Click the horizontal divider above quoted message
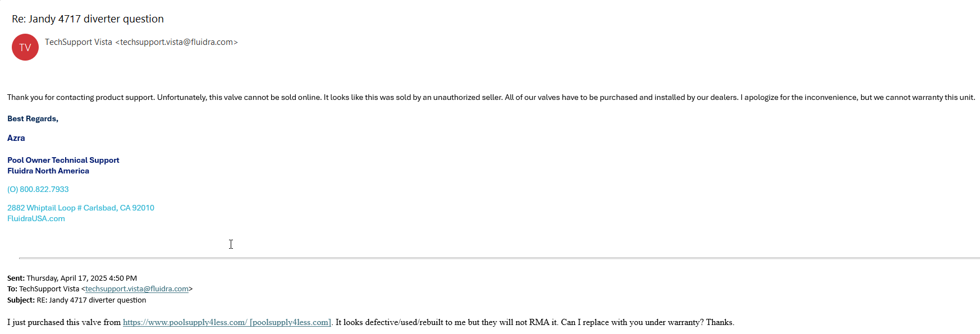This screenshot has height=334, width=980. 500,258
